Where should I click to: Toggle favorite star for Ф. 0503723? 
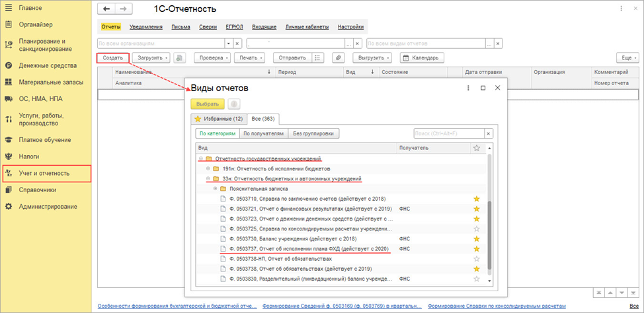pos(477,219)
